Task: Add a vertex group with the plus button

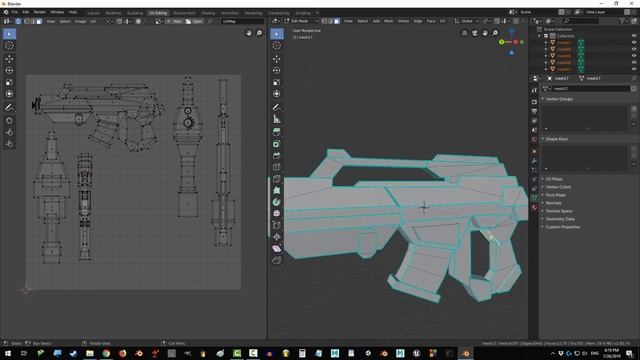Action: pos(634,109)
